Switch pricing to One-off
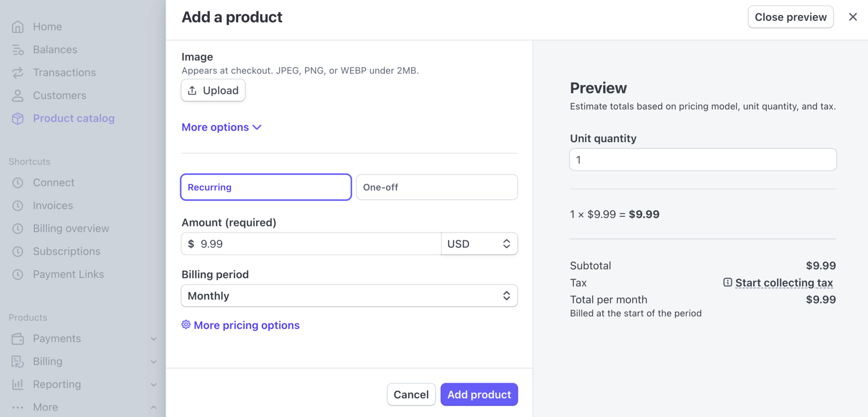This screenshot has height=417, width=868. [x=436, y=187]
